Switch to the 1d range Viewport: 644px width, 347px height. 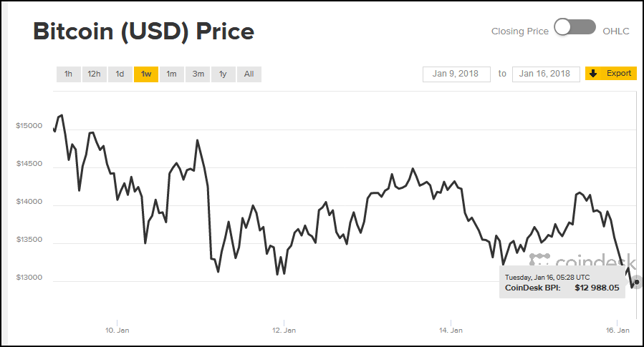[x=120, y=74]
